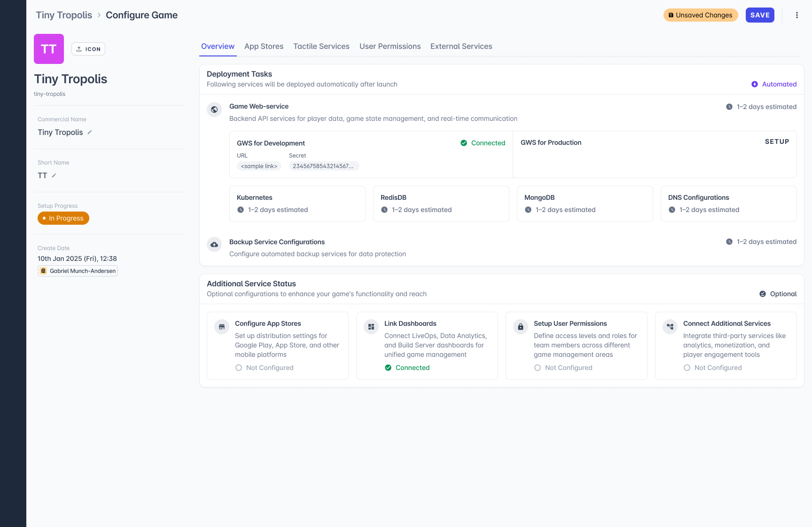Image resolution: width=812 pixels, height=527 pixels.
Task: Click the Backup Service Configurations heading
Action: (x=277, y=242)
